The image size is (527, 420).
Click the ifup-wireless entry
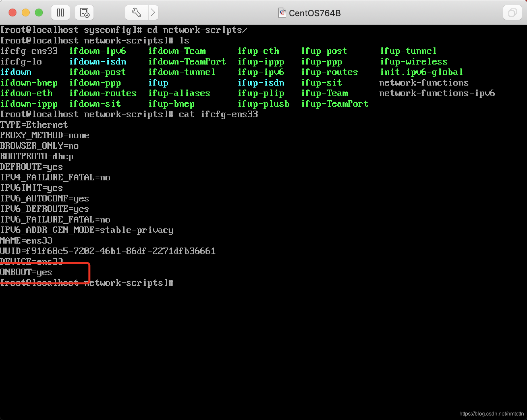414,62
